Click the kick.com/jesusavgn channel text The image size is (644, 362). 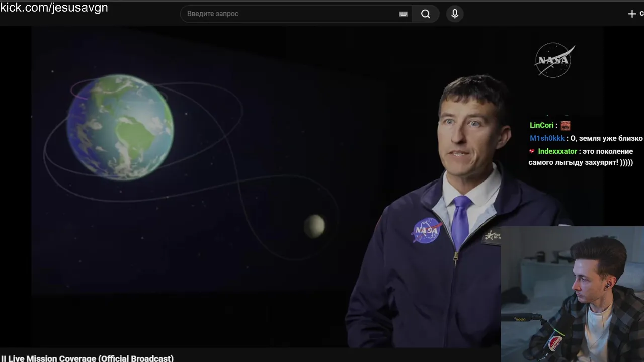tap(54, 8)
